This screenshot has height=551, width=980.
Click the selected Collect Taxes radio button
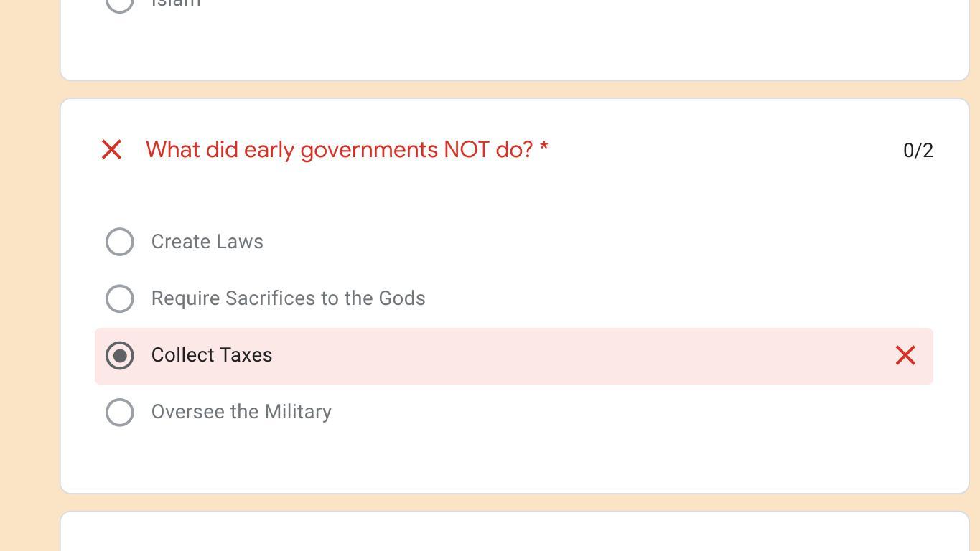[120, 355]
